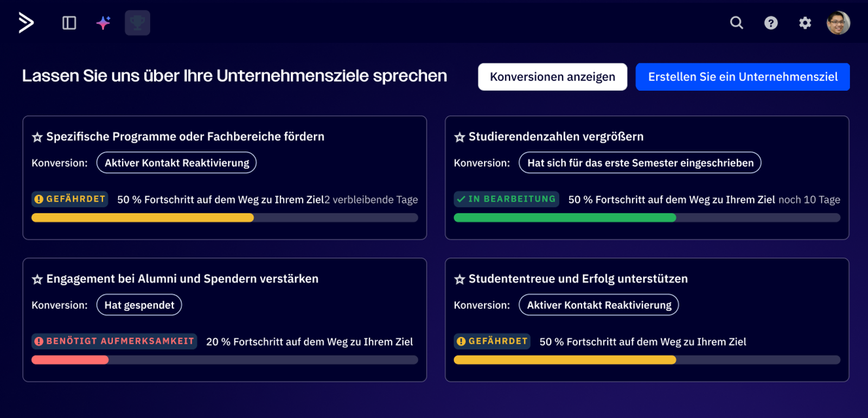Star the 'Studententreue und Erfolg unterstützen' goal
868x418 pixels.
(459, 280)
